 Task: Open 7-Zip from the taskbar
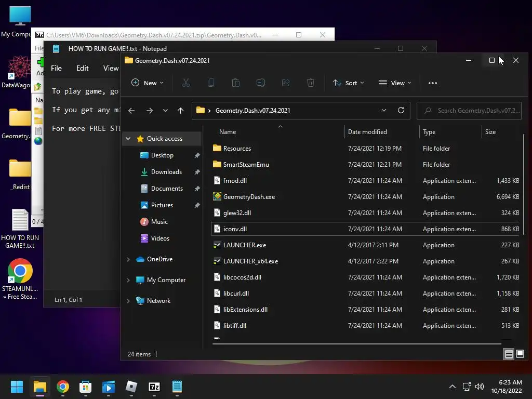click(x=154, y=387)
